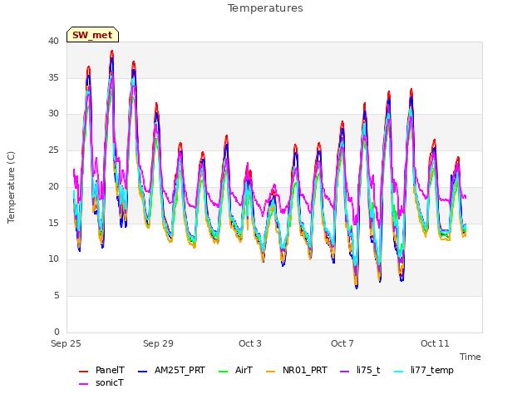Screen dimensions: 532x399
Task: Click the li77_temp legend label
Action: point(432,370)
